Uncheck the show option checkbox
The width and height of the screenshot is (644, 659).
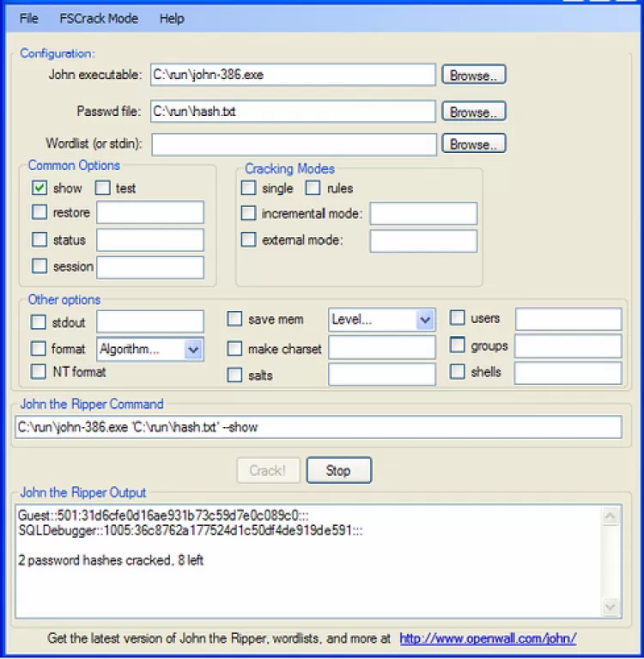39,188
